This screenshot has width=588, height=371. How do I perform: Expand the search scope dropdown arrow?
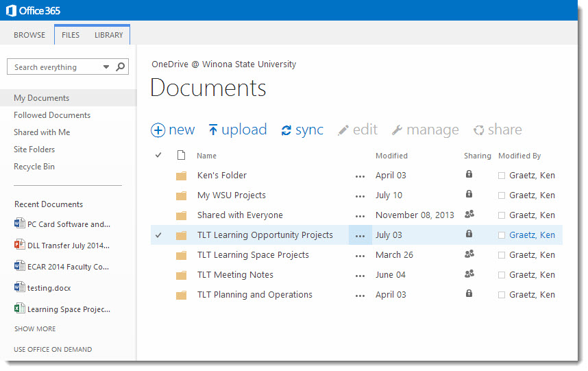[106, 67]
